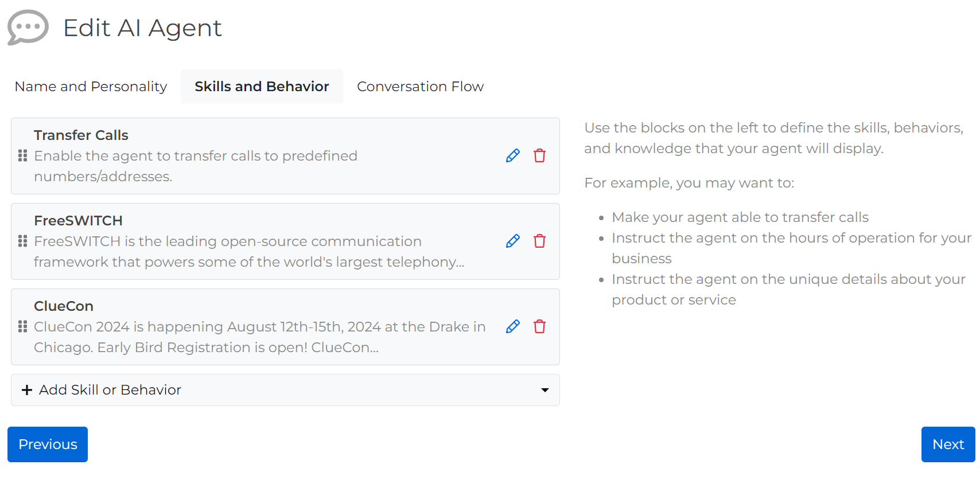The image size is (980, 480).
Task: Select the Transfer Calls block title
Action: (x=81, y=135)
